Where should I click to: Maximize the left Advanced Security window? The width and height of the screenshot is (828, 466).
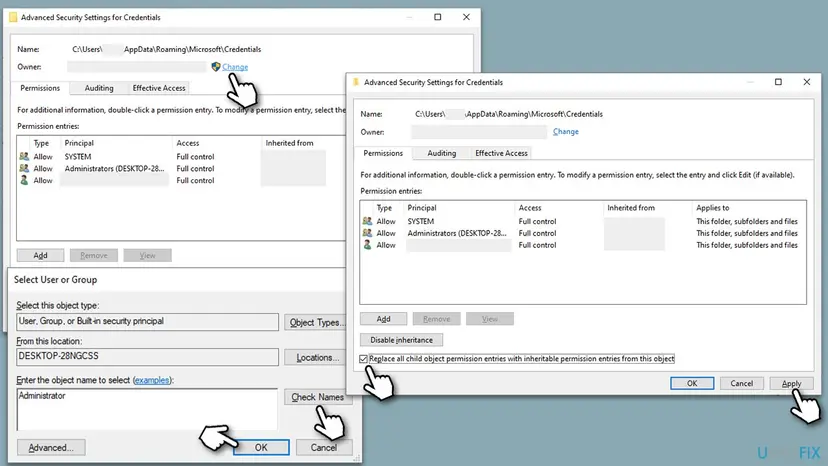437,17
